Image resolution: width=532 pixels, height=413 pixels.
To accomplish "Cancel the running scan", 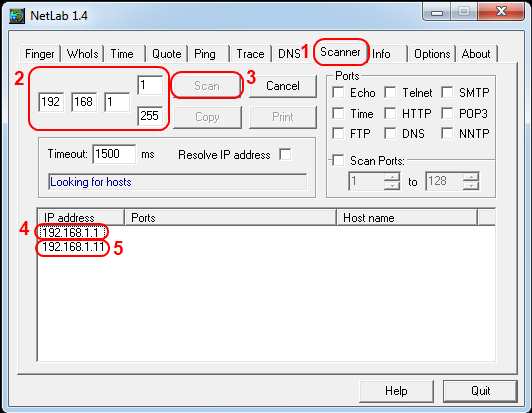I will click(x=282, y=86).
